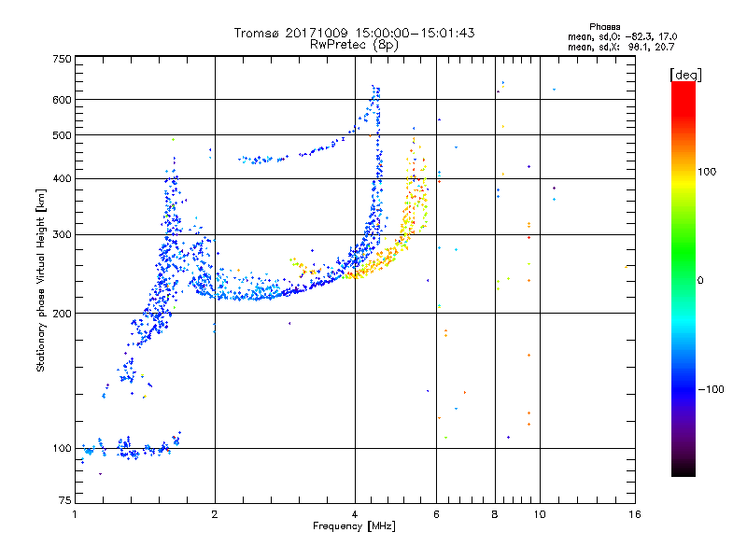Click y-axis tick label "500"
The width and height of the screenshot is (747, 560).
(63, 135)
